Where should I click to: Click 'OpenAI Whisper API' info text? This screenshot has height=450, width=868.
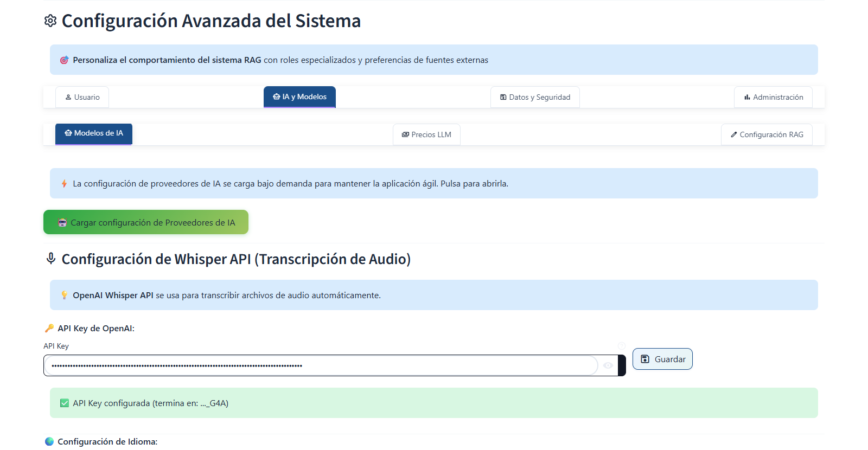click(x=113, y=295)
